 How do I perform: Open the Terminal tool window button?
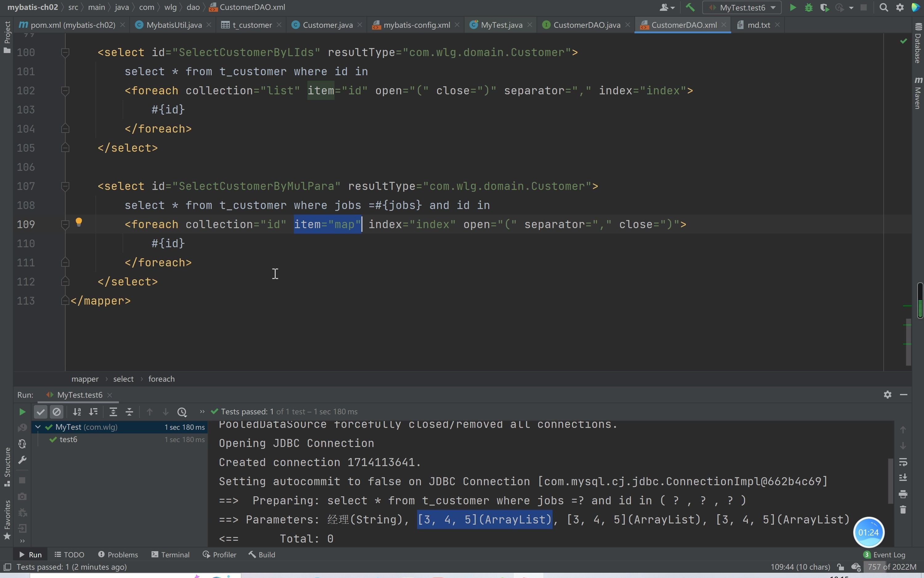point(171,554)
